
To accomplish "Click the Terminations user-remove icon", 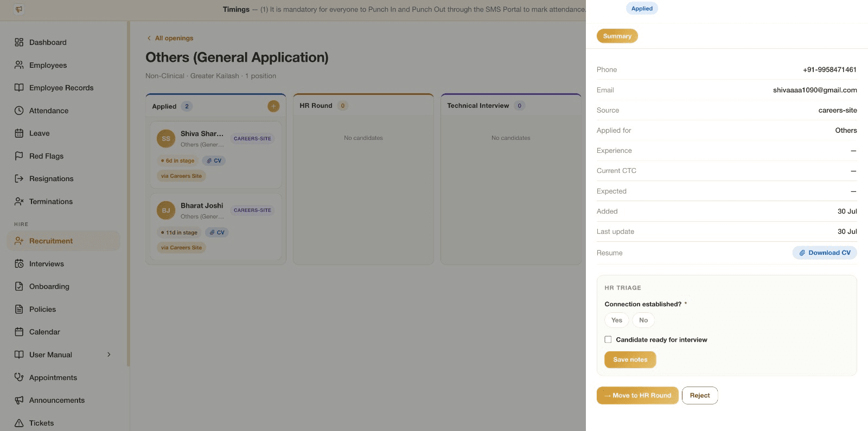I will pos(19,202).
